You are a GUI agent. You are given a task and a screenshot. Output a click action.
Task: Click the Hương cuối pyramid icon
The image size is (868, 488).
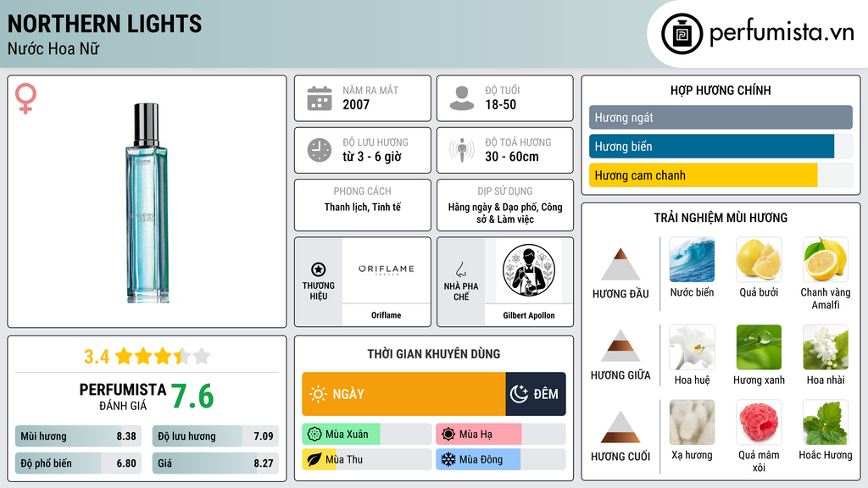click(620, 427)
